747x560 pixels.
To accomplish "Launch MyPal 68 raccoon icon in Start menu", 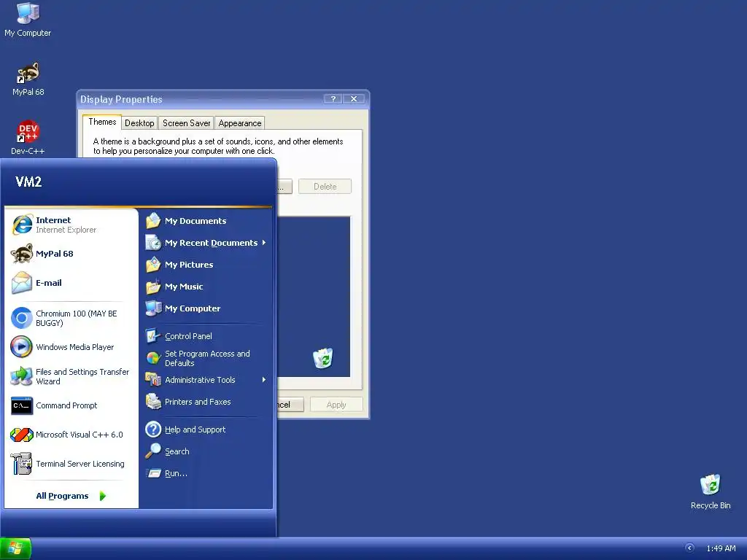I will point(22,254).
